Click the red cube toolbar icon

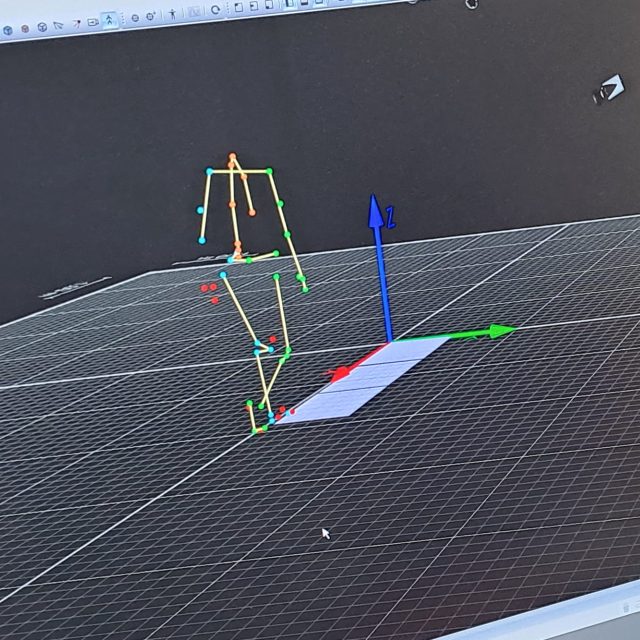pos(25,29)
